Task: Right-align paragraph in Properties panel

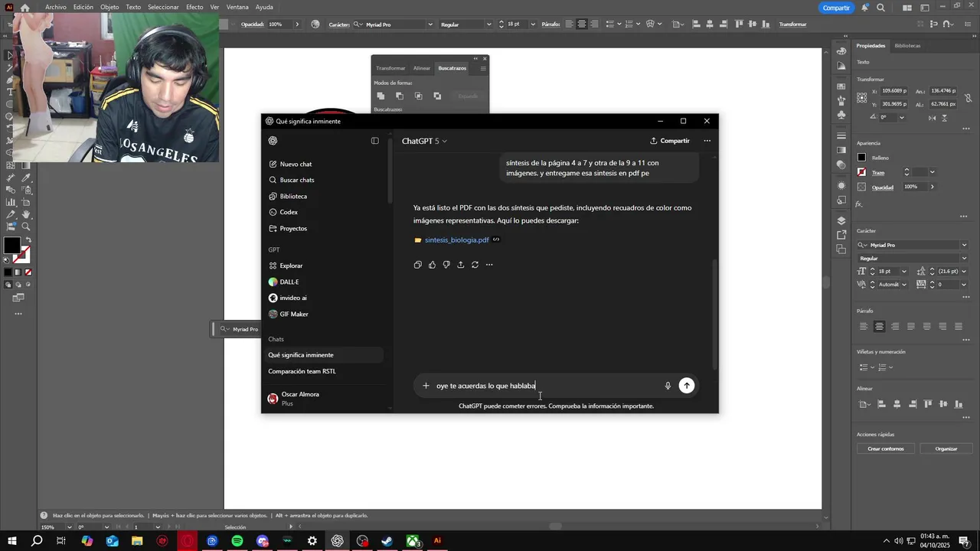Action: (x=895, y=327)
